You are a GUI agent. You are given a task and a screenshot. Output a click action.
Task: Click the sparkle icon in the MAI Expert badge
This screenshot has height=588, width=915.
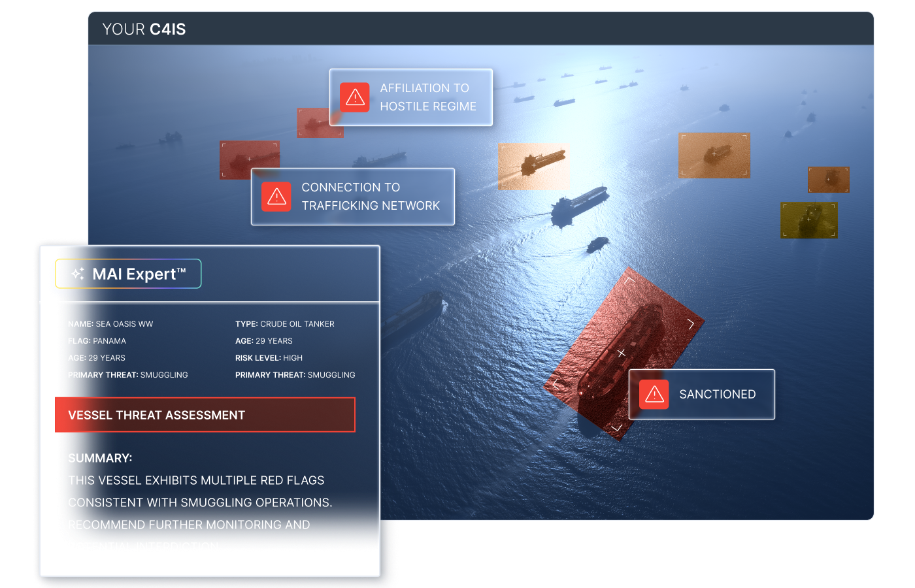click(78, 274)
